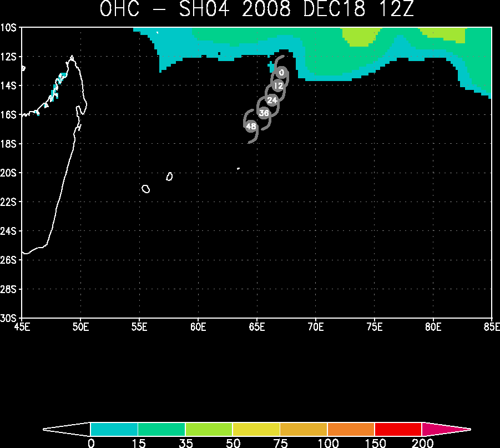Click the 0-hour cyclone position marker
The width and height of the screenshot is (500, 448).
pos(281,73)
